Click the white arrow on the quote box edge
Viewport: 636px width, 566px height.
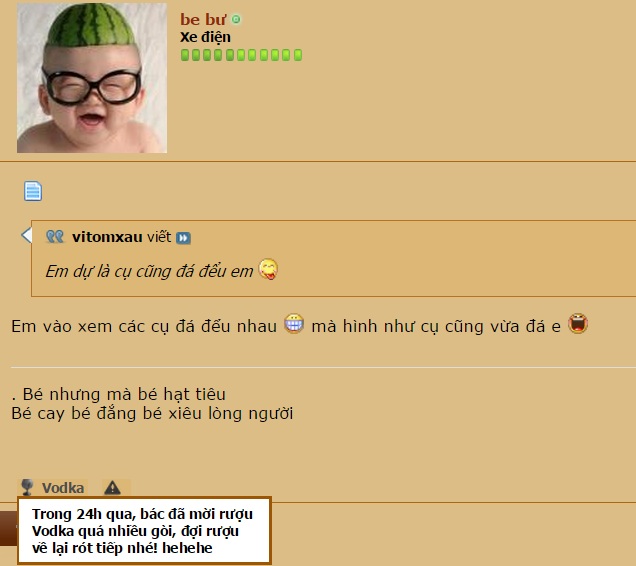point(26,235)
